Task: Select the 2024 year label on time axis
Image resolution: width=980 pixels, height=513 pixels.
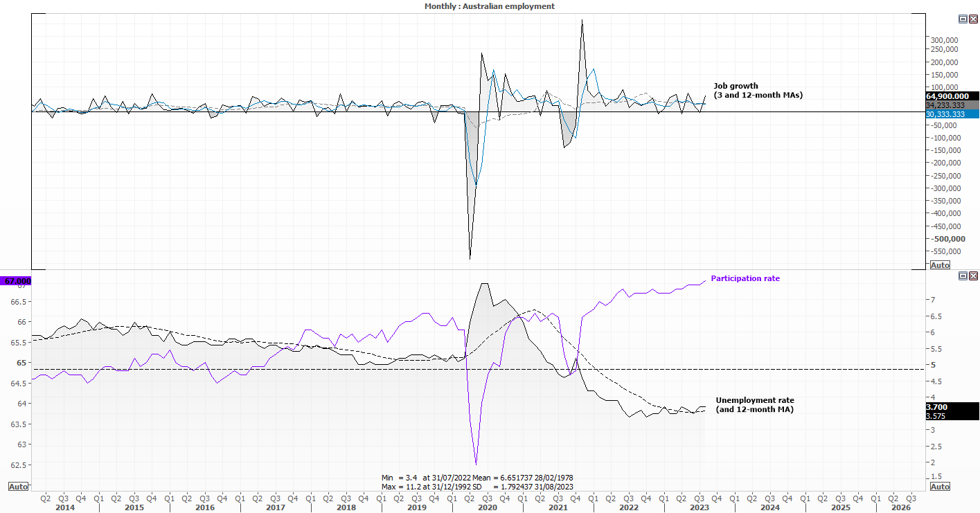Action: coord(770,507)
